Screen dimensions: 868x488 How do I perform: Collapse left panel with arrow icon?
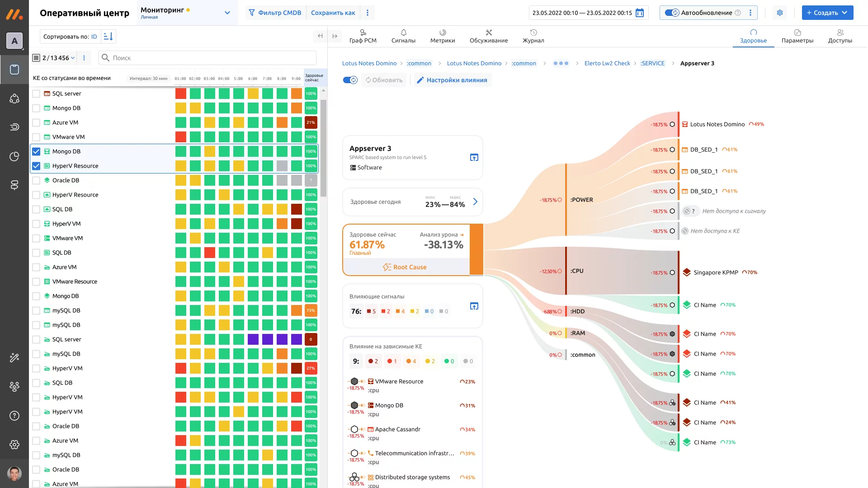[x=320, y=36]
